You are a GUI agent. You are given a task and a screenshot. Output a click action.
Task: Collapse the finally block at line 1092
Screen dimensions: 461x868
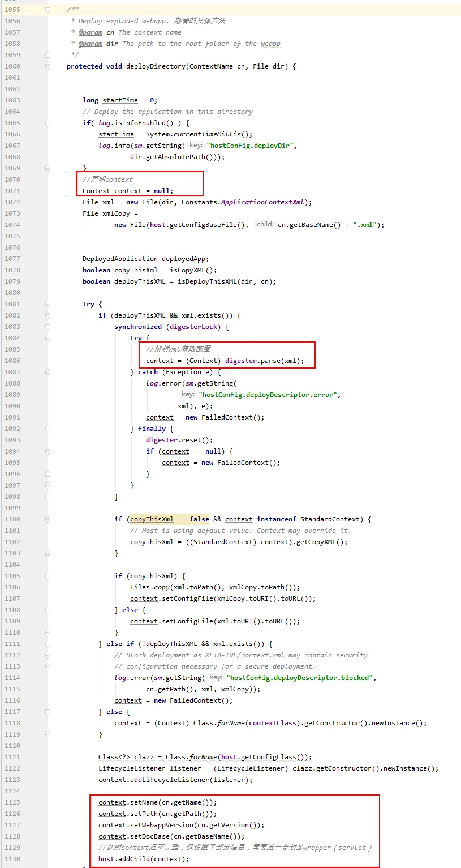click(x=48, y=429)
